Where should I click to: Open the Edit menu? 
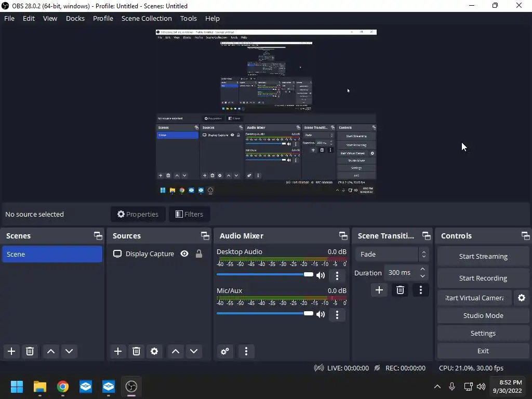point(29,18)
